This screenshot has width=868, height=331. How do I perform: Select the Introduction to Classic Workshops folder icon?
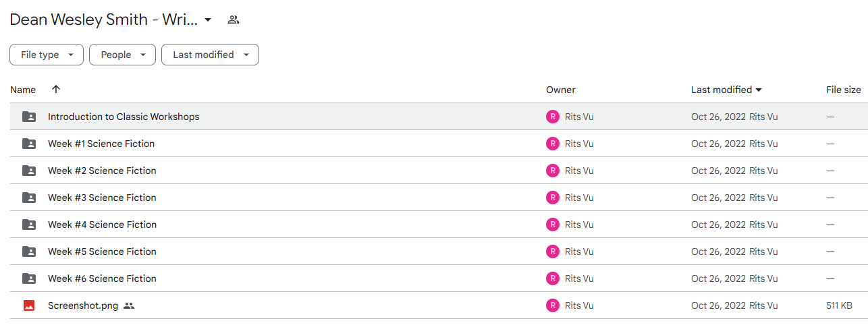pos(29,117)
